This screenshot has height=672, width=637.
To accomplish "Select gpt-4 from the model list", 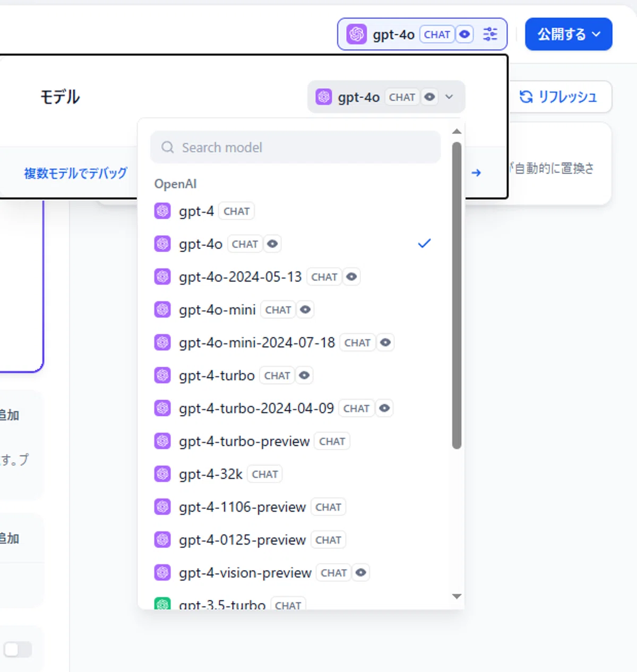I will [x=295, y=211].
